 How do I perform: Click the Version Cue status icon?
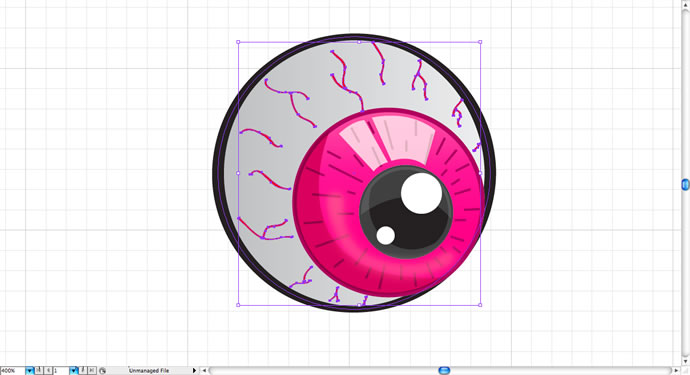(103, 371)
